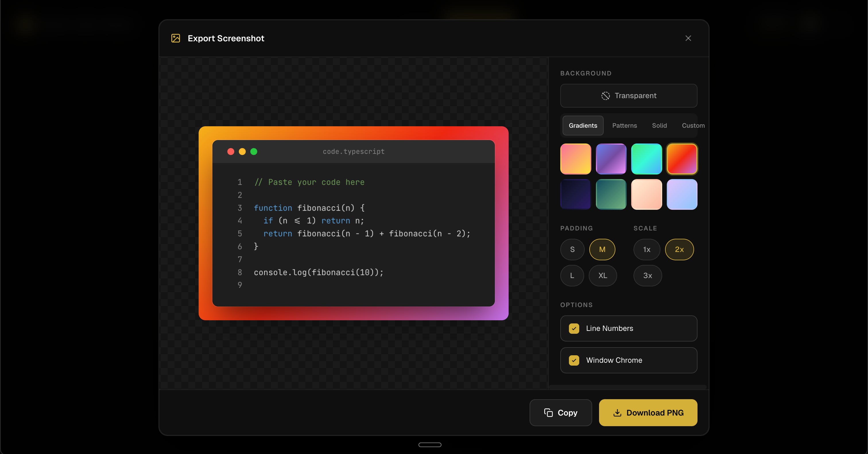This screenshot has width=868, height=454.
Task: Close the Export Screenshot dialog
Action: pyautogui.click(x=688, y=38)
